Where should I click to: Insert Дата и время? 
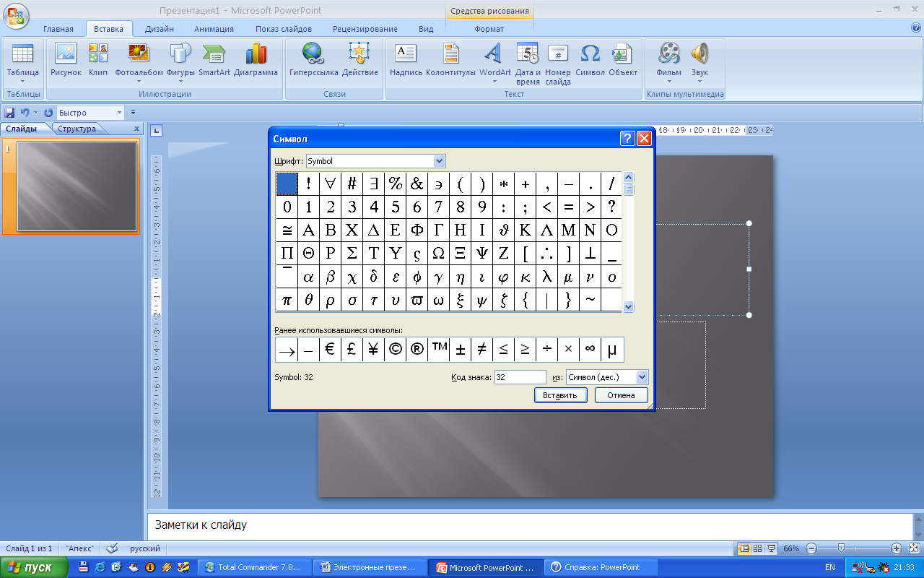click(528, 64)
